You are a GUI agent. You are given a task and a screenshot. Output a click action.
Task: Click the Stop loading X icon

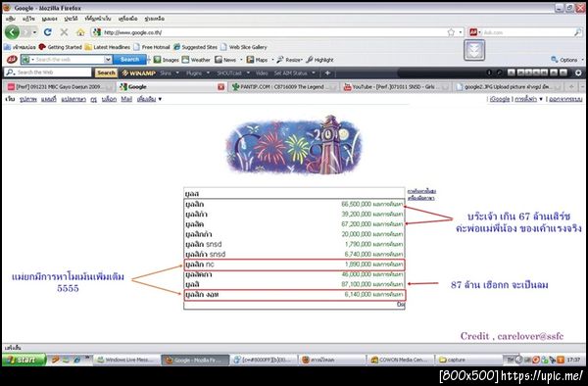[64, 32]
